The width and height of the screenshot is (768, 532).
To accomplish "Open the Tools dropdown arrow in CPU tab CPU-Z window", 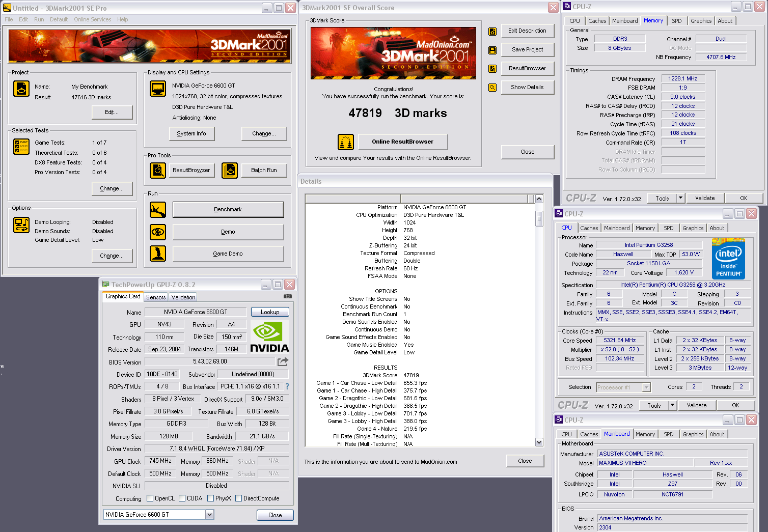I will click(x=672, y=405).
